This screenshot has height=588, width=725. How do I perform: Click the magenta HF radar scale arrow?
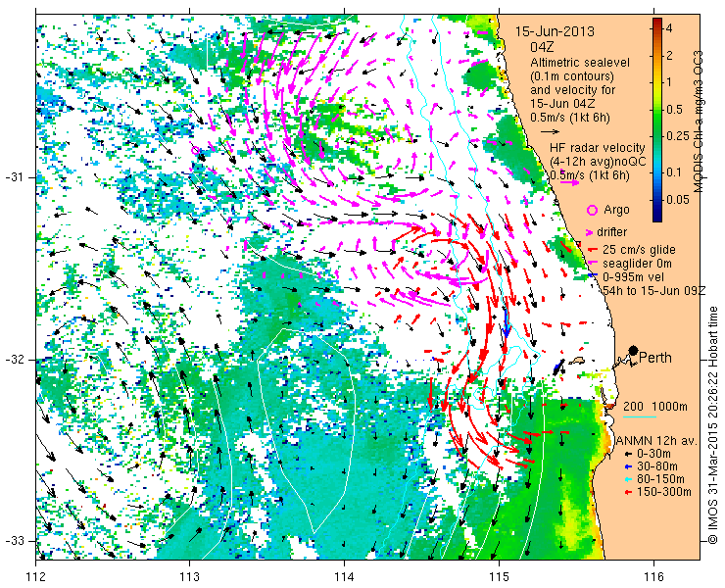(569, 182)
